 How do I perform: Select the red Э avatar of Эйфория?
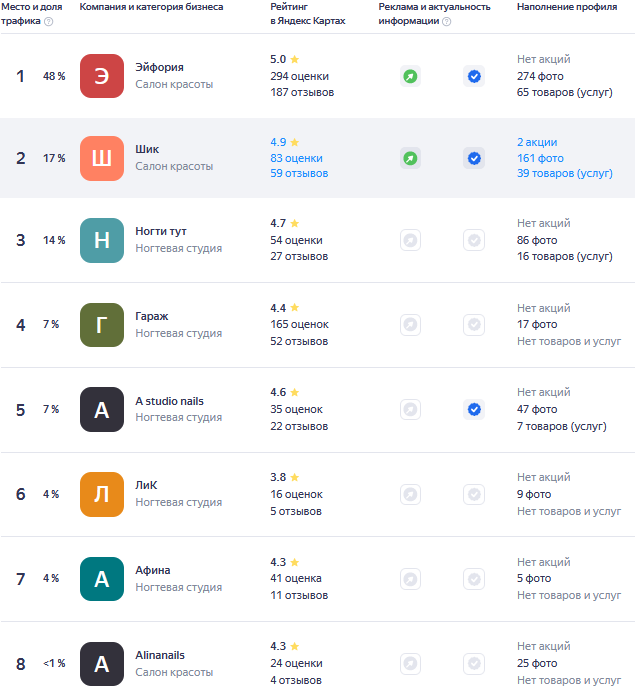[102, 76]
